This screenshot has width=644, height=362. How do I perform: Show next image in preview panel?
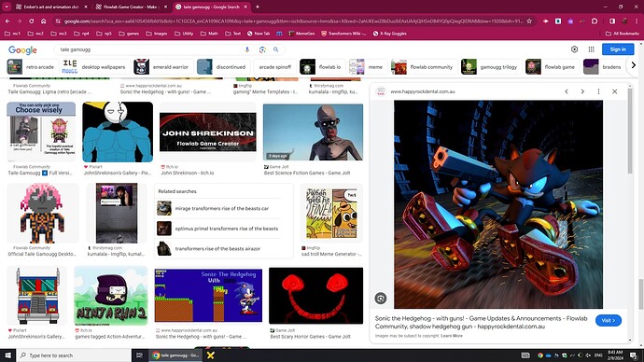582,91
